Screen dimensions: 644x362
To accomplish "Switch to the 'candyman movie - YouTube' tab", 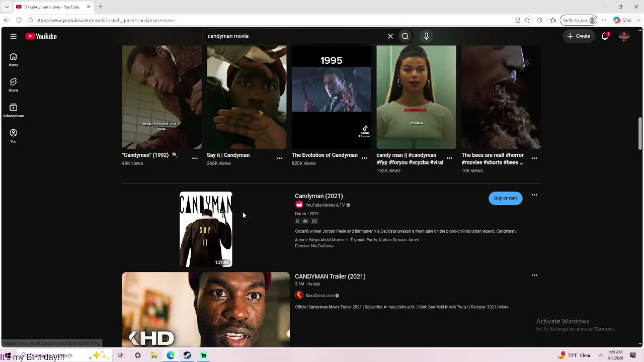I will pyautogui.click(x=53, y=7).
